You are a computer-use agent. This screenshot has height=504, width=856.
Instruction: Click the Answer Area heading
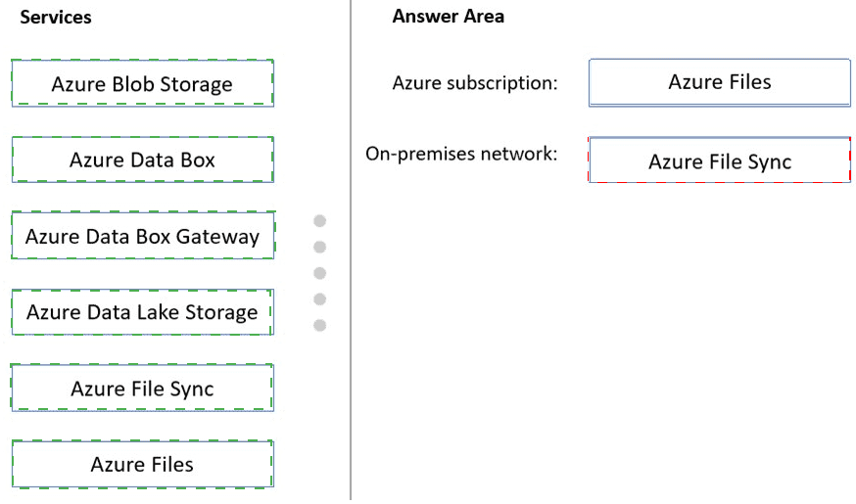point(448,16)
